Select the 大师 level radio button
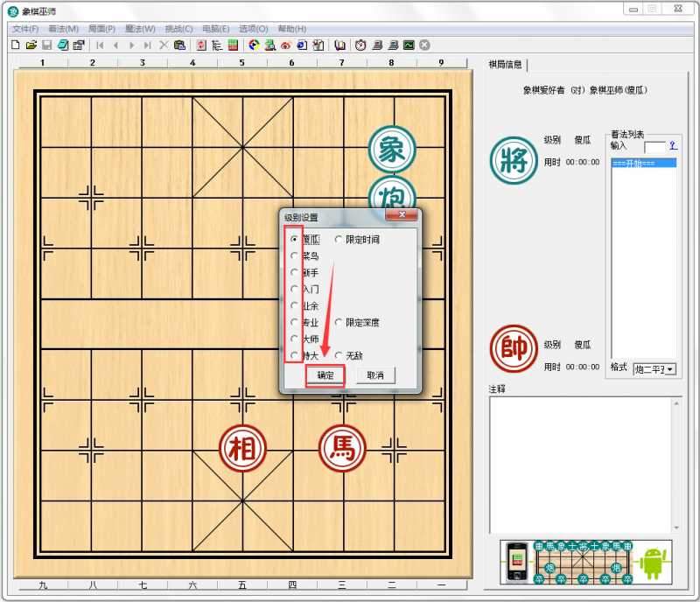The width and height of the screenshot is (700, 602). 292,339
